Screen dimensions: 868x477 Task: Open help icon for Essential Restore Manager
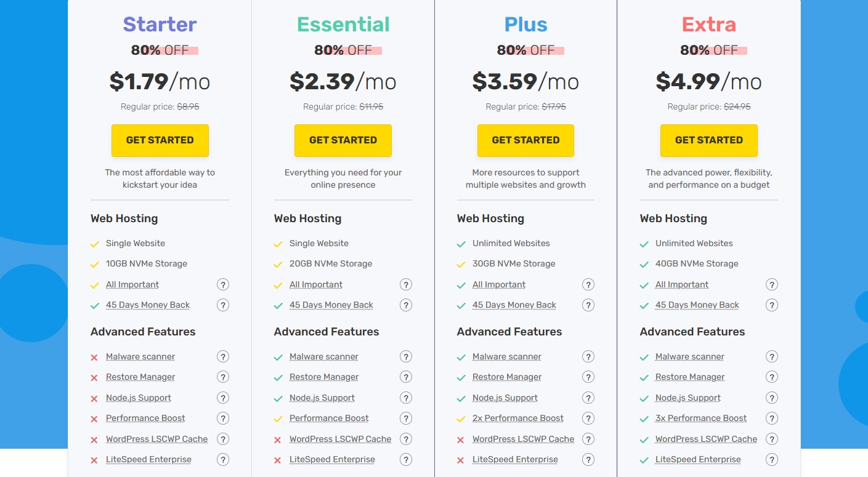406,377
